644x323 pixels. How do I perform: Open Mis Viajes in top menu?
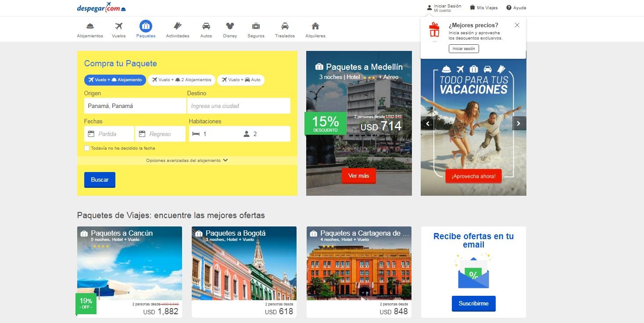click(483, 8)
